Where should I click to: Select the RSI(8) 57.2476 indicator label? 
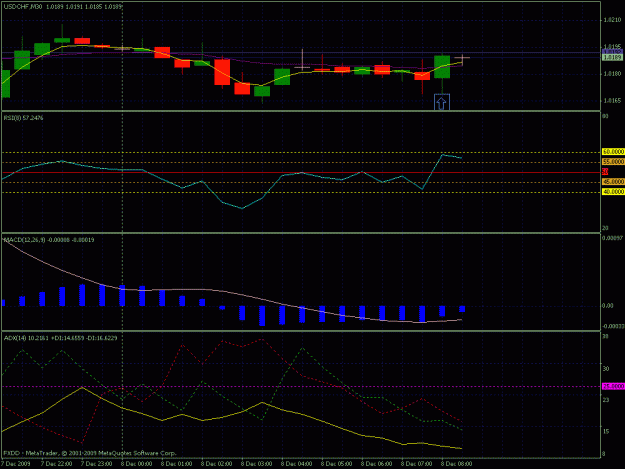[x=24, y=118]
